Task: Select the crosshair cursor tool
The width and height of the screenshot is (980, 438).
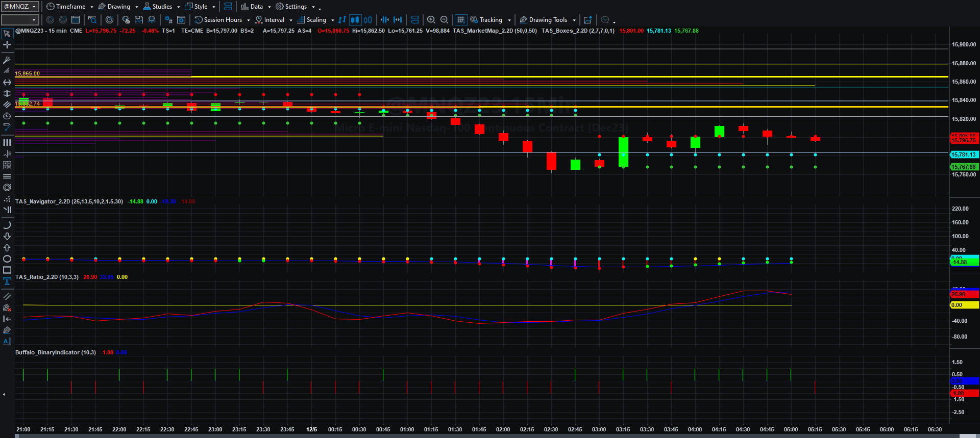Action: [x=7, y=45]
